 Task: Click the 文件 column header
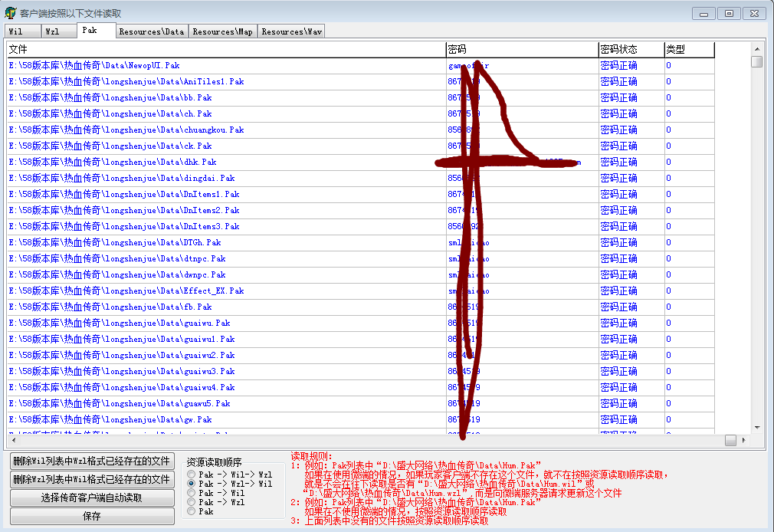pyautogui.click(x=227, y=49)
